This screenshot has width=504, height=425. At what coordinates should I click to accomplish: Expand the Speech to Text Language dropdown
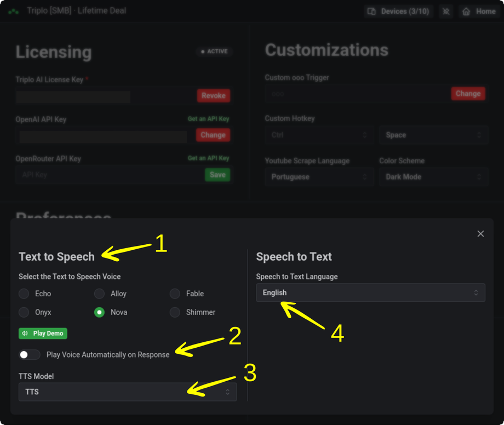pos(370,293)
